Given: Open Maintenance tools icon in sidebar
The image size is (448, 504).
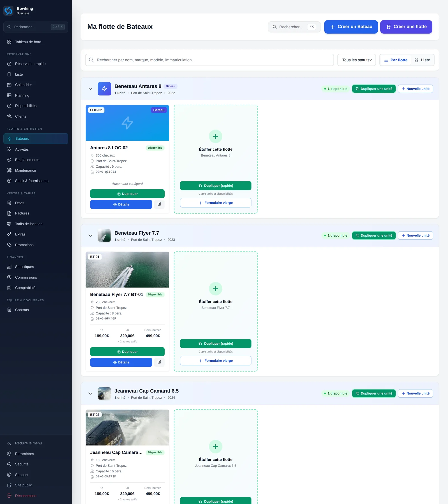Looking at the screenshot, I should (9, 170).
